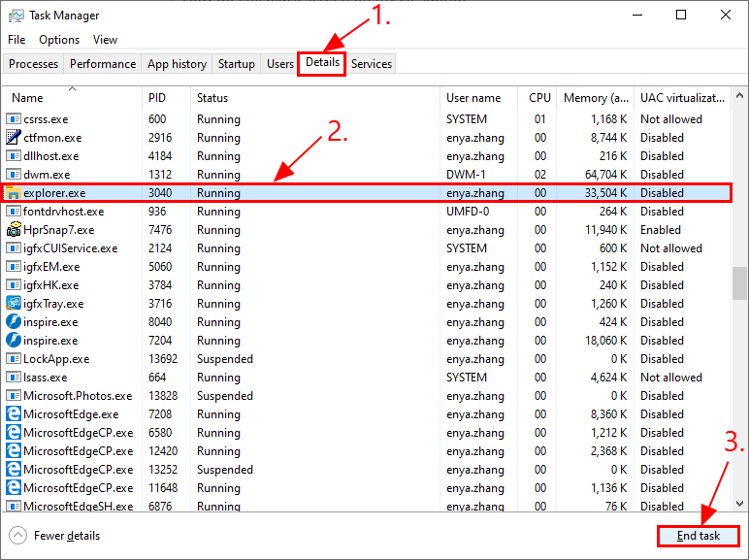Image resolution: width=749 pixels, height=560 pixels.
Task: Switch to the Performance tab
Action: tap(103, 64)
